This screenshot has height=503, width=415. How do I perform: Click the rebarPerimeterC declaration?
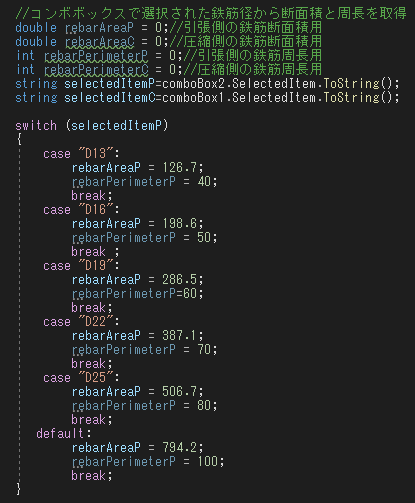click(96, 70)
